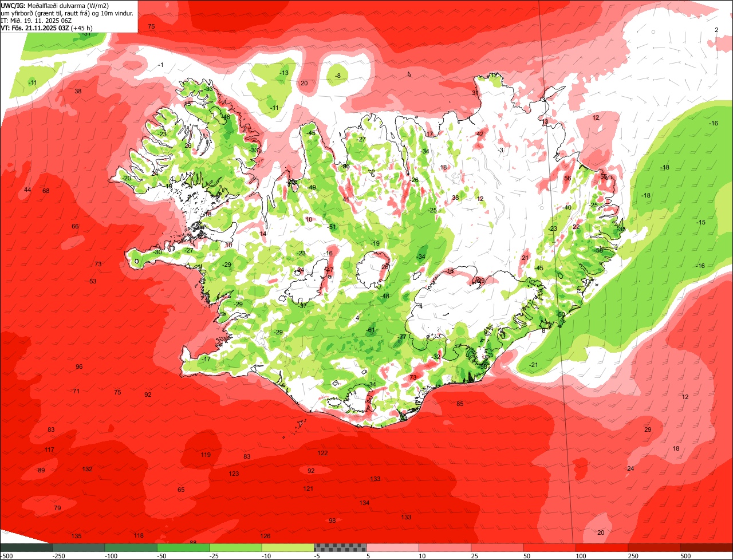Click the 25 to 50 legend swatch
The height and width of the screenshot is (560, 733).
pos(498,547)
